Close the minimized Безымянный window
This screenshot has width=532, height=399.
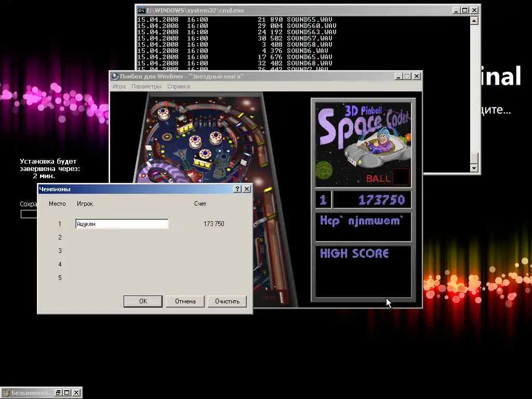tap(77, 393)
